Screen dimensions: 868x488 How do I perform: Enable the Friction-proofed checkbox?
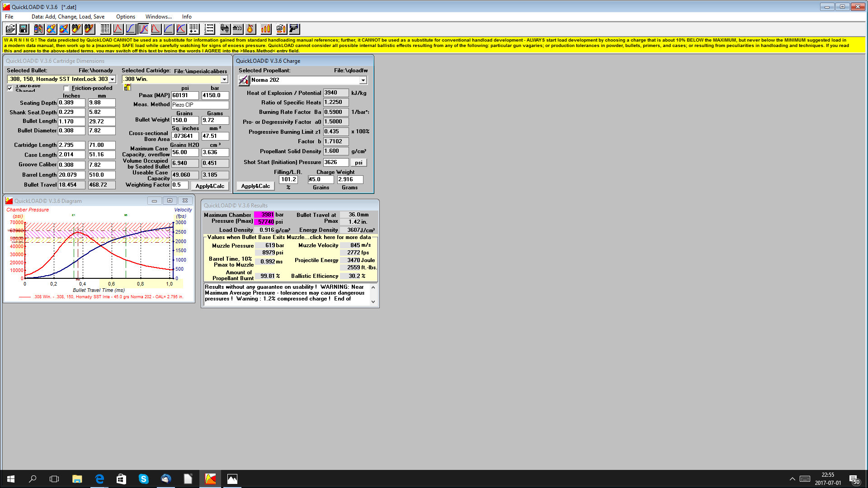(x=67, y=89)
